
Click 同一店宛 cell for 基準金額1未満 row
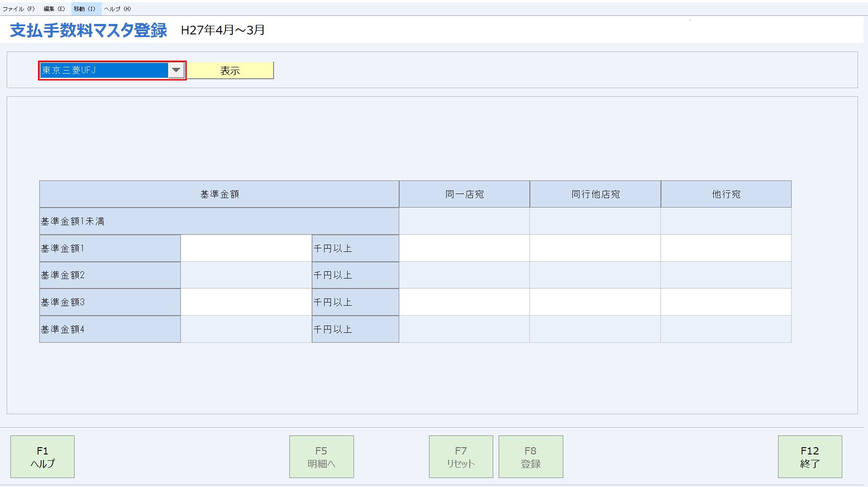[x=464, y=221]
